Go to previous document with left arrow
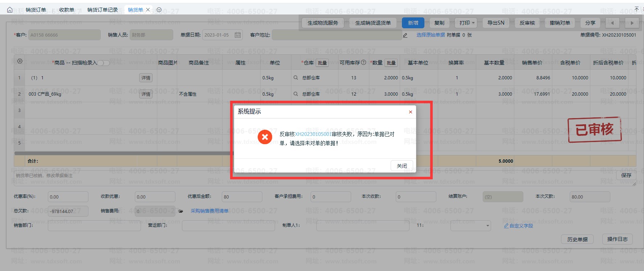This screenshot has height=271, width=644. click(x=612, y=23)
